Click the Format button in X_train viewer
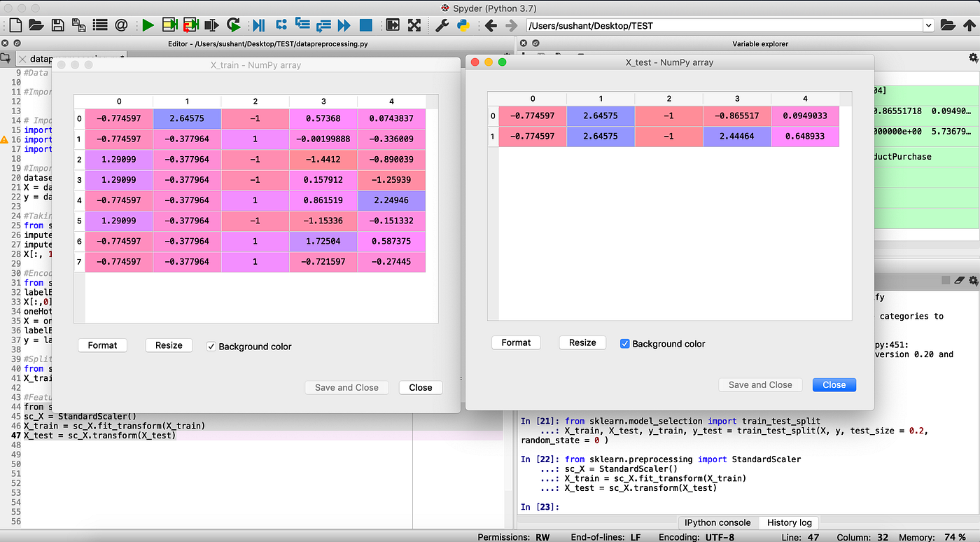This screenshot has height=542, width=980. click(x=102, y=345)
